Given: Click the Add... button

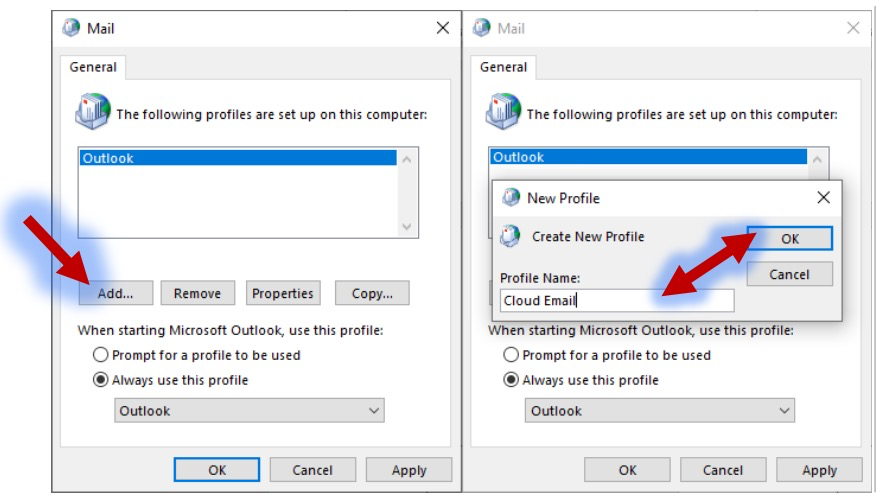Looking at the screenshot, I should pos(116,293).
